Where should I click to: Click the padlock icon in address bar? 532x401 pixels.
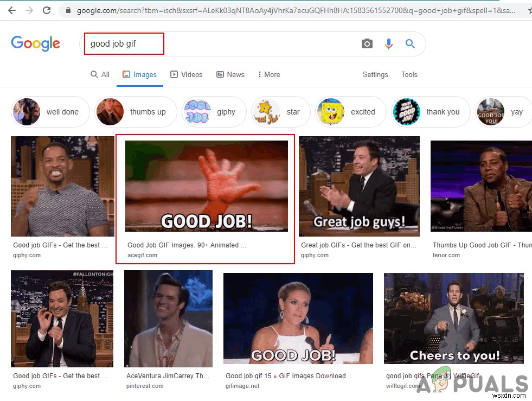point(68,10)
